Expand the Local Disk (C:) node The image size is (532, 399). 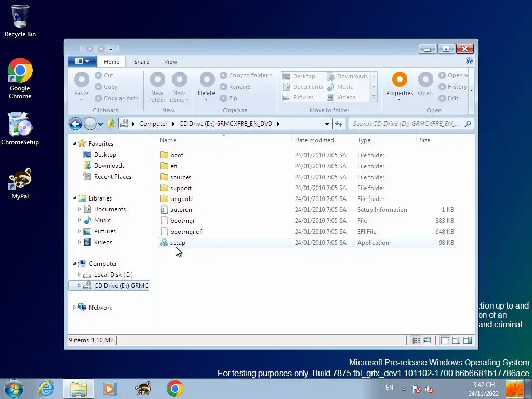point(79,274)
